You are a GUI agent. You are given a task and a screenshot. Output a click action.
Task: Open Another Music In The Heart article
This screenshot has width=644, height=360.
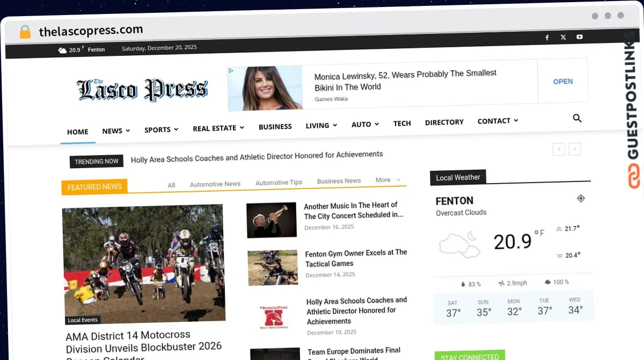(x=354, y=210)
